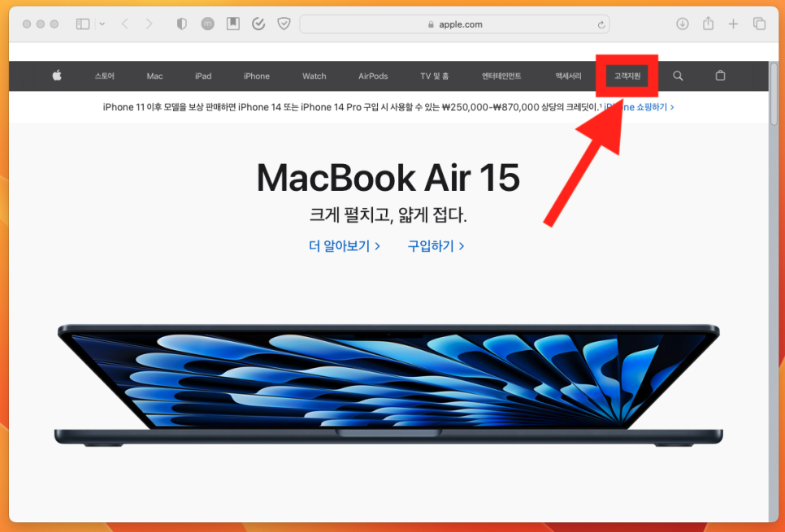Click the page vertical scrollbar
This screenshot has height=532, width=785.
pos(774,94)
